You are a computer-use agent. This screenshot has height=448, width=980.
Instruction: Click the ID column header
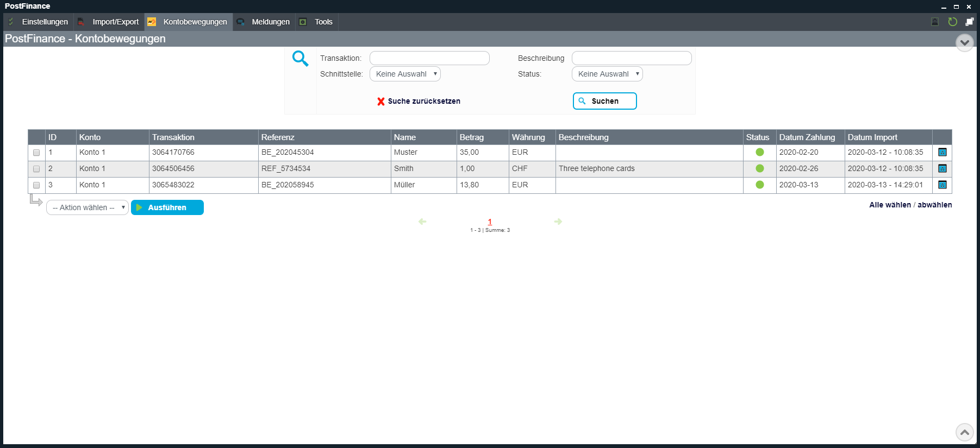[x=61, y=137]
